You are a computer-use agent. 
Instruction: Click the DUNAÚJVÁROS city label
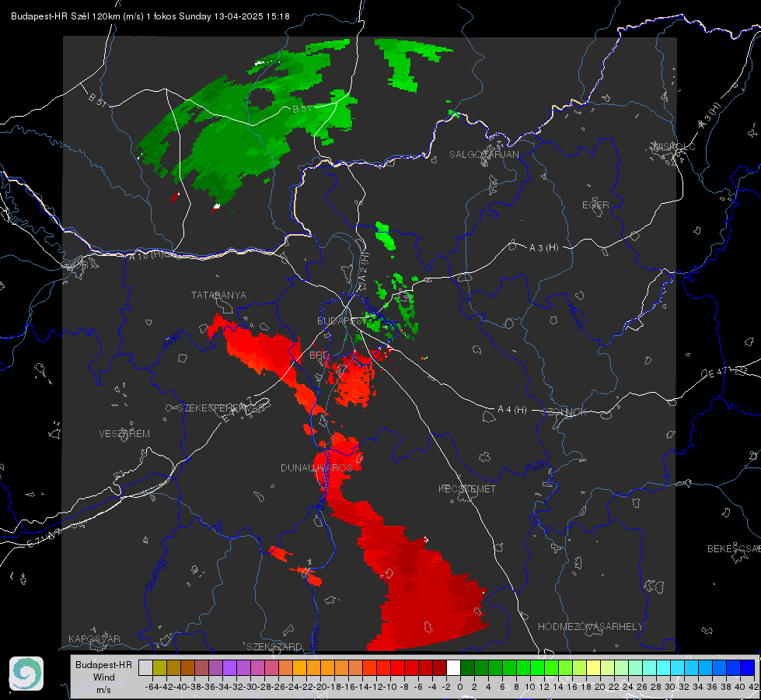pos(316,467)
